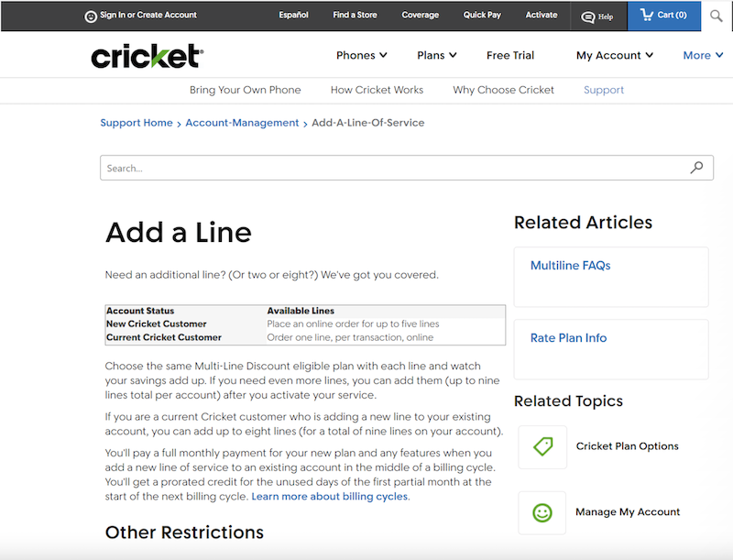Open How Cricket Works section

(x=377, y=90)
